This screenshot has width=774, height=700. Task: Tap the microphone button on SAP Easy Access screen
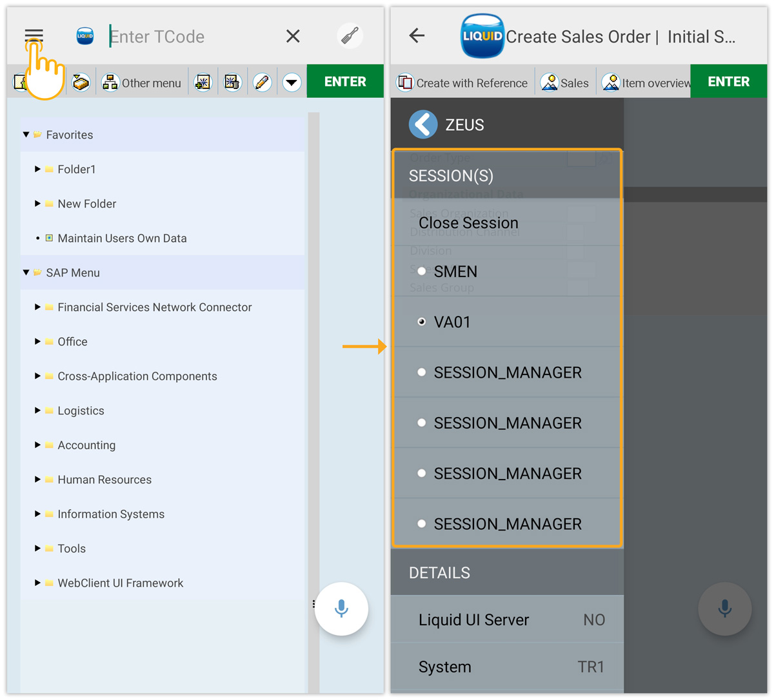341,608
